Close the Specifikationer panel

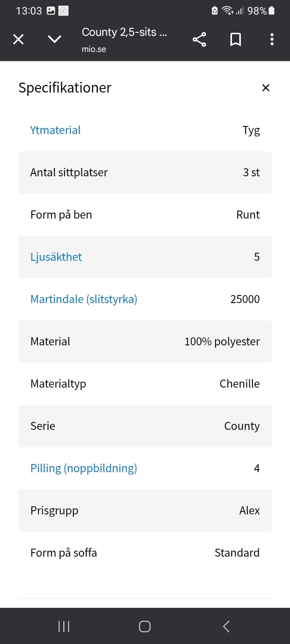tap(265, 88)
